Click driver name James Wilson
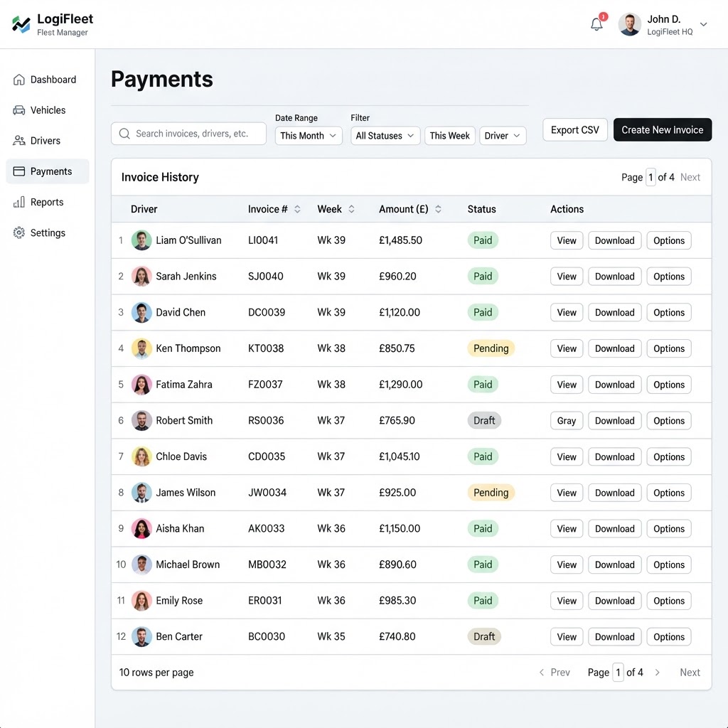This screenshot has height=728, width=728. [x=186, y=493]
